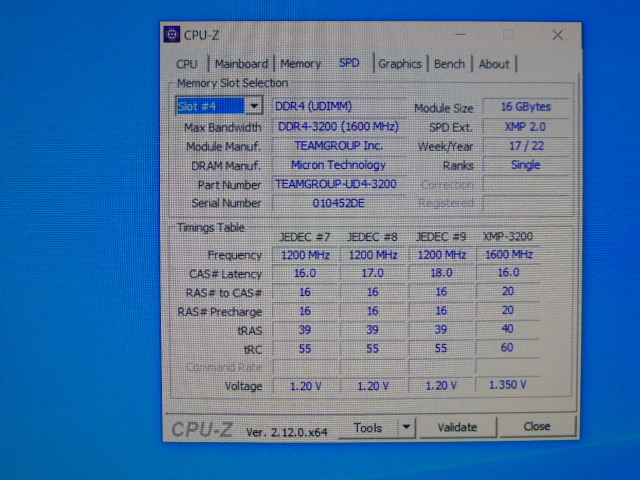
Task: Close the CPU-Z window with X
Action: (x=558, y=35)
